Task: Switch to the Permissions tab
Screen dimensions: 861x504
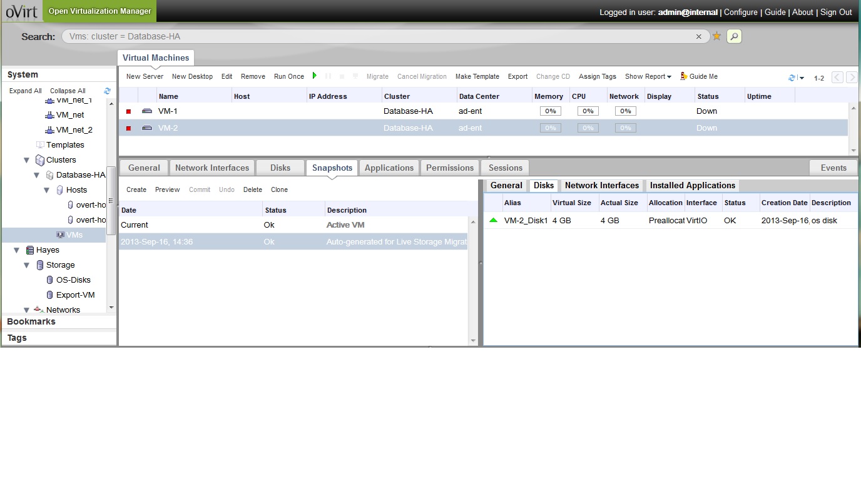Action: point(449,168)
